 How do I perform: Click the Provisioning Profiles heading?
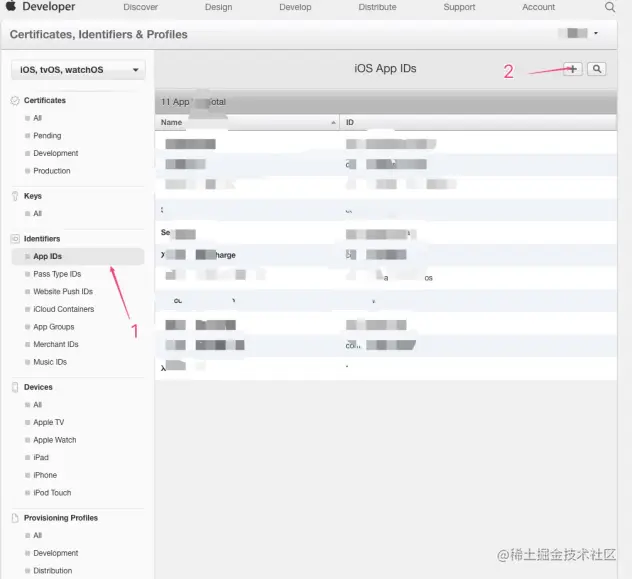pos(61,518)
